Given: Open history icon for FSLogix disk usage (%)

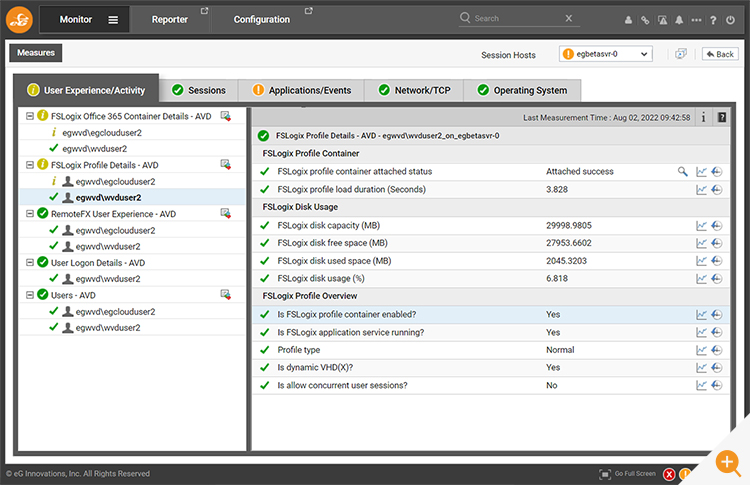Looking at the screenshot, I should pyautogui.click(x=717, y=278).
